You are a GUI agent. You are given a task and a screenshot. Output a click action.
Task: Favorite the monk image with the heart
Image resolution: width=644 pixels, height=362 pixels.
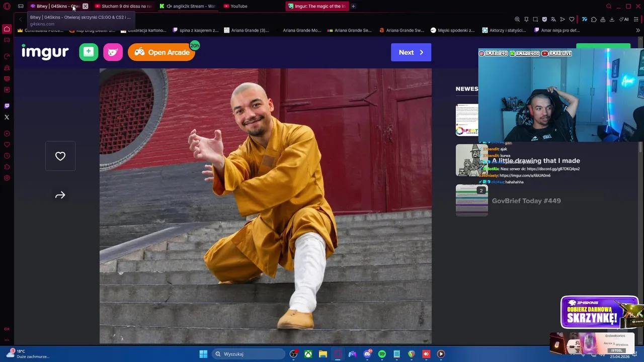tap(60, 156)
